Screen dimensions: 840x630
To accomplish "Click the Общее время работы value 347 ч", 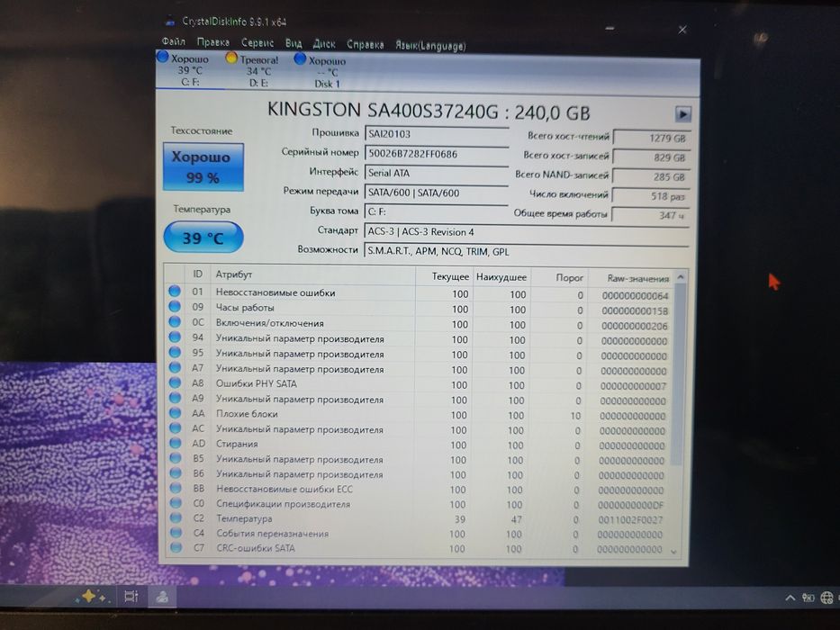I will (650, 215).
